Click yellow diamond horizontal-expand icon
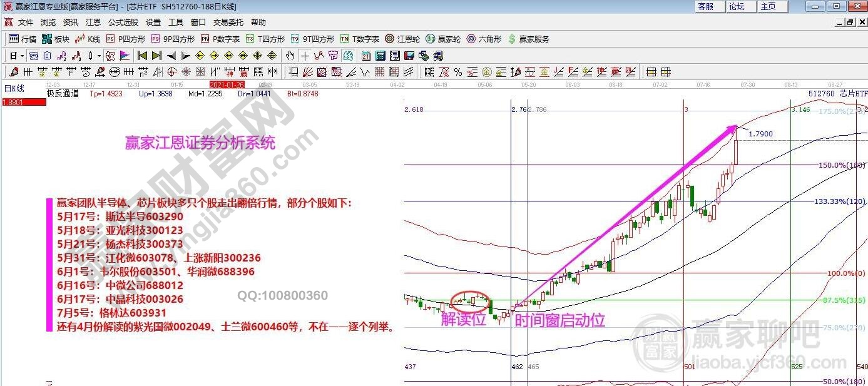 coord(228,56)
